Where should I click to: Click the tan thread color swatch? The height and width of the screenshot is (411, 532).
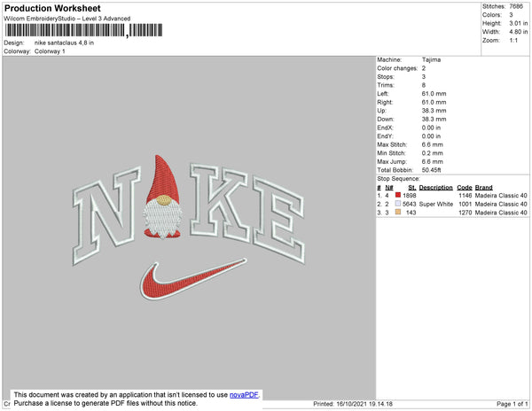click(x=398, y=212)
